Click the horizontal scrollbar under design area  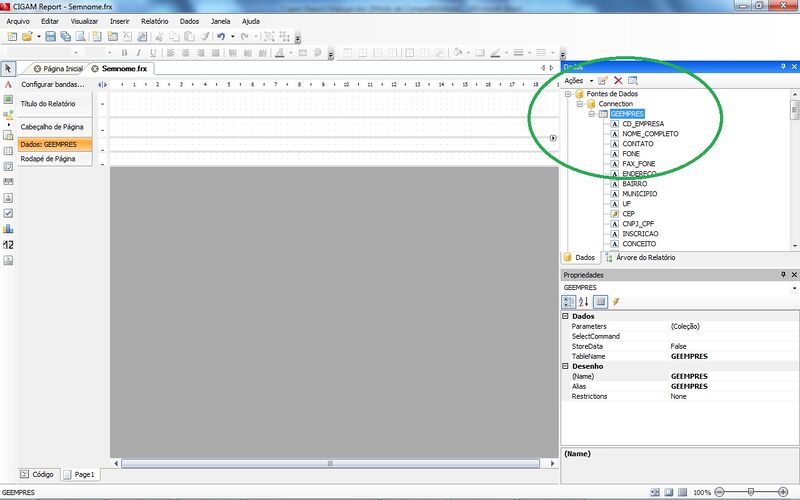(330, 463)
